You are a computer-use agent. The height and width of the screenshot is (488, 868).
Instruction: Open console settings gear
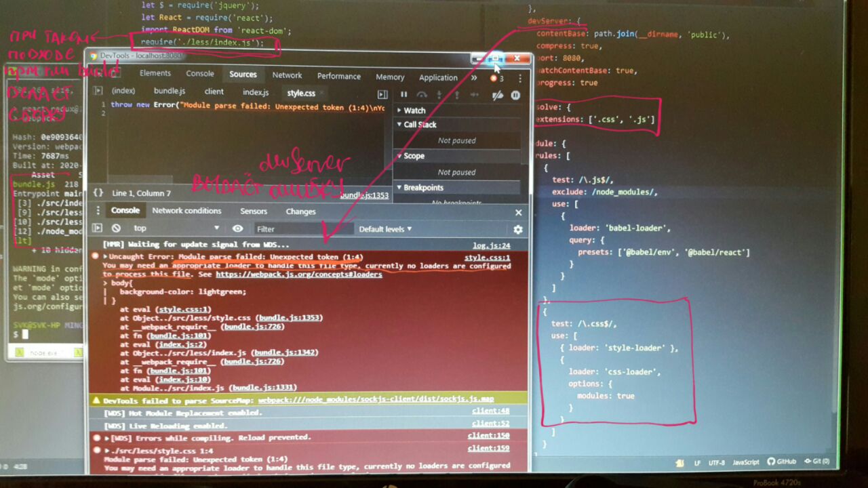coord(518,230)
